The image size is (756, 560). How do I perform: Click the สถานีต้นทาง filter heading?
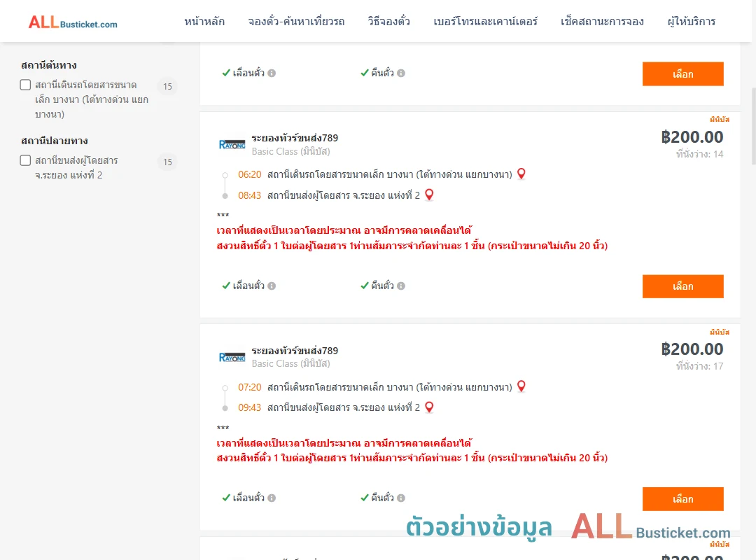49,65
